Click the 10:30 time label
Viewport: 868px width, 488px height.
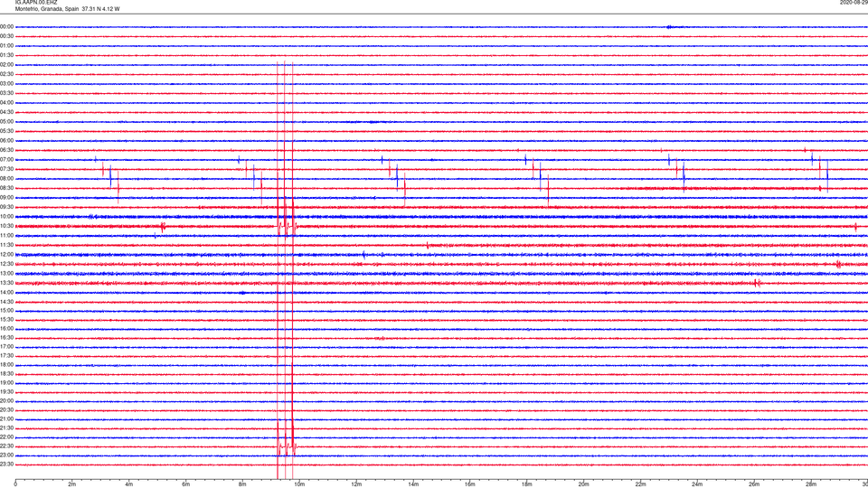point(6,226)
